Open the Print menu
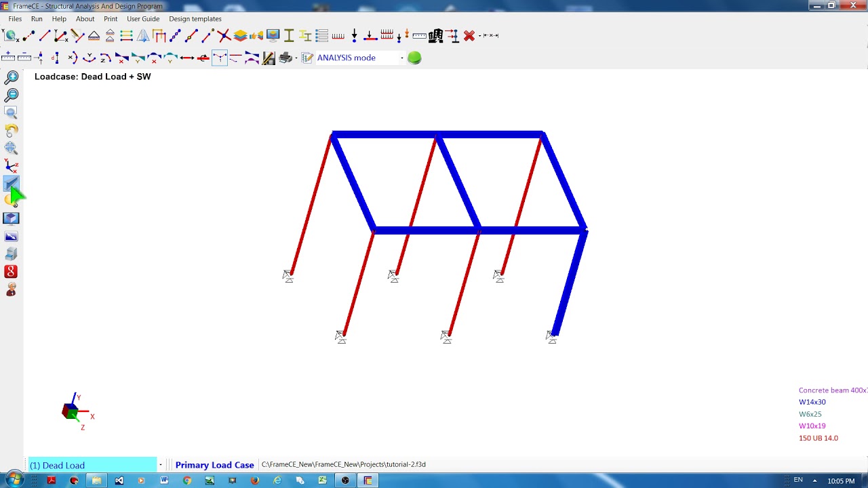 pos(111,19)
